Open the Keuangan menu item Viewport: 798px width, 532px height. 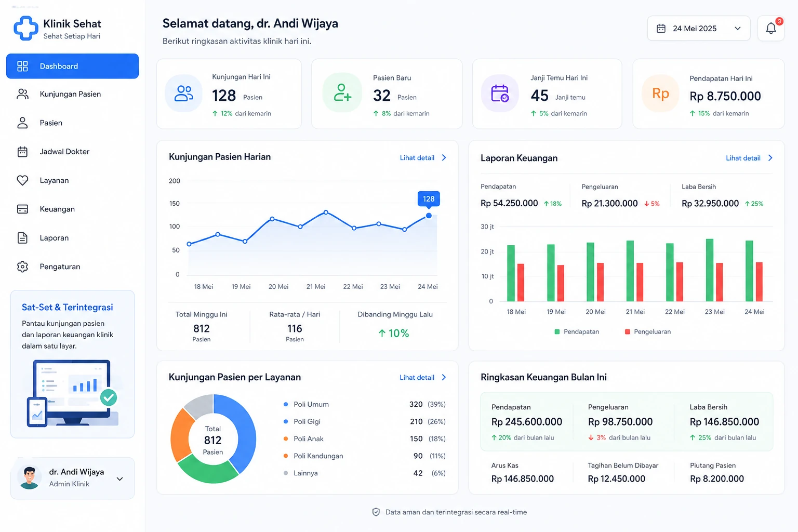pos(72,209)
